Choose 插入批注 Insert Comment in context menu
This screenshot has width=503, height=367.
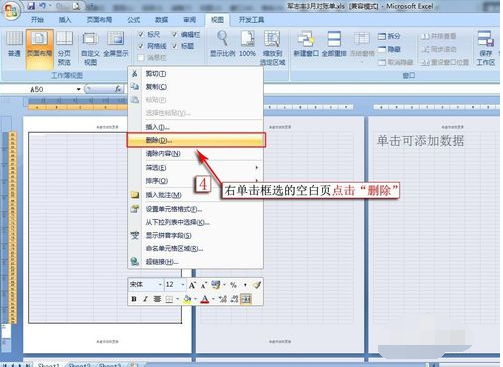click(x=196, y=195)
